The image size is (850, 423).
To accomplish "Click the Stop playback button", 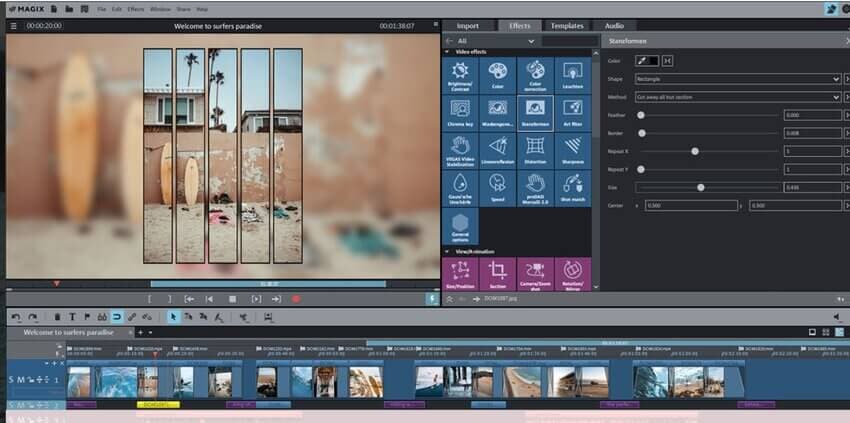I will tap(233, 299).
